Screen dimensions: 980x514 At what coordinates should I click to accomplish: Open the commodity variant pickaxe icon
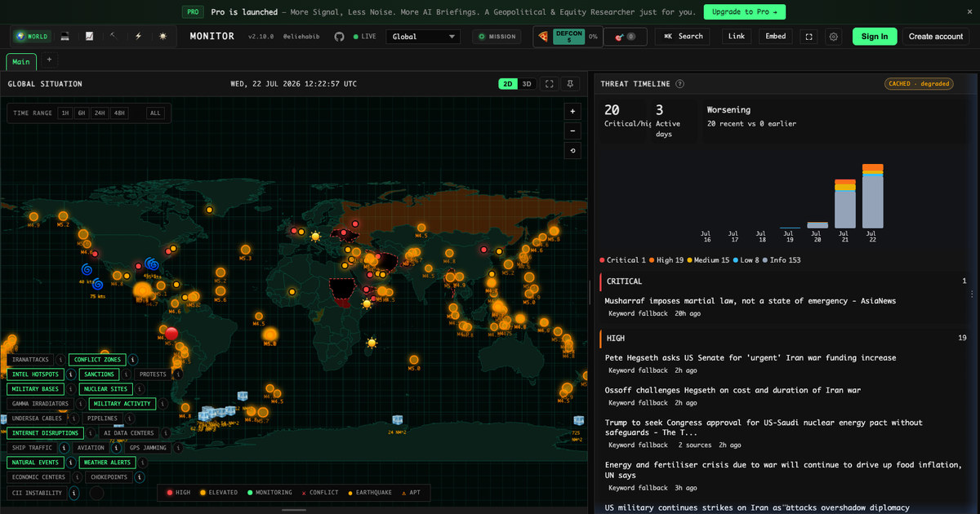tap(114, 37)
